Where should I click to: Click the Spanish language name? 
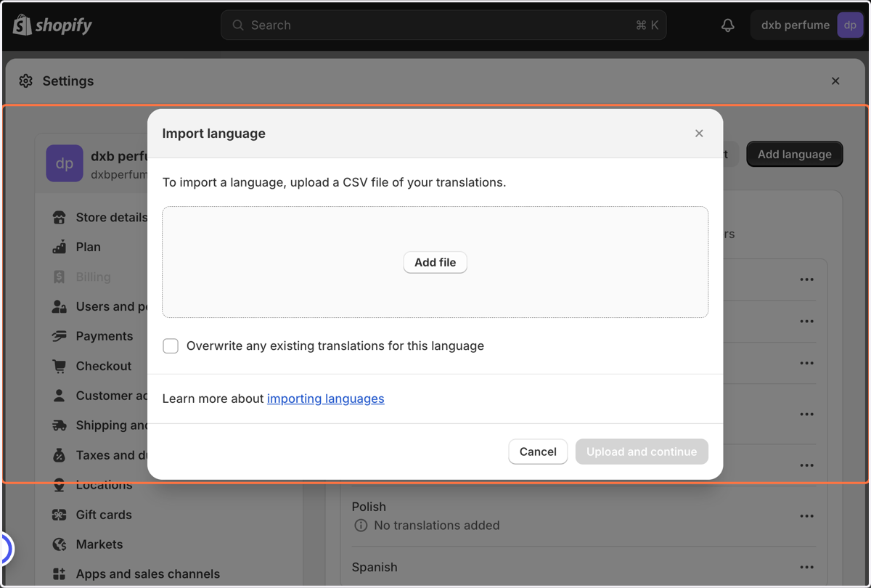[x=375, y=568]
